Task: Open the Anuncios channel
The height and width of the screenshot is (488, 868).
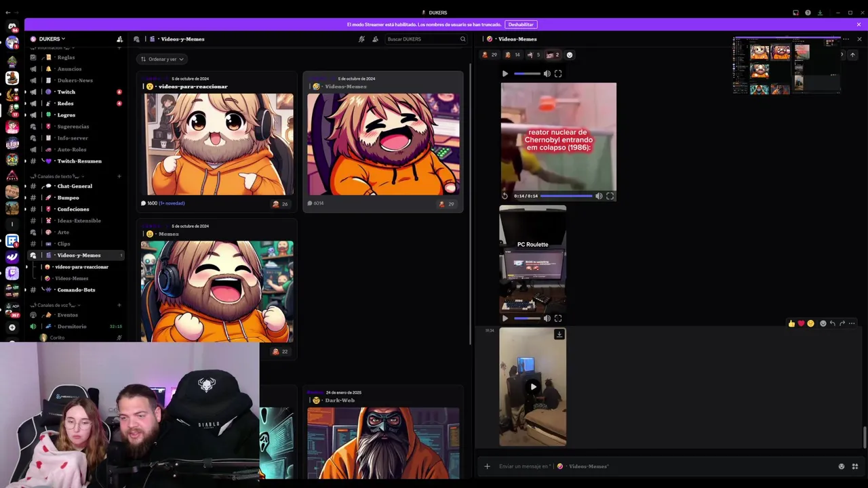Action: [69, 69]
